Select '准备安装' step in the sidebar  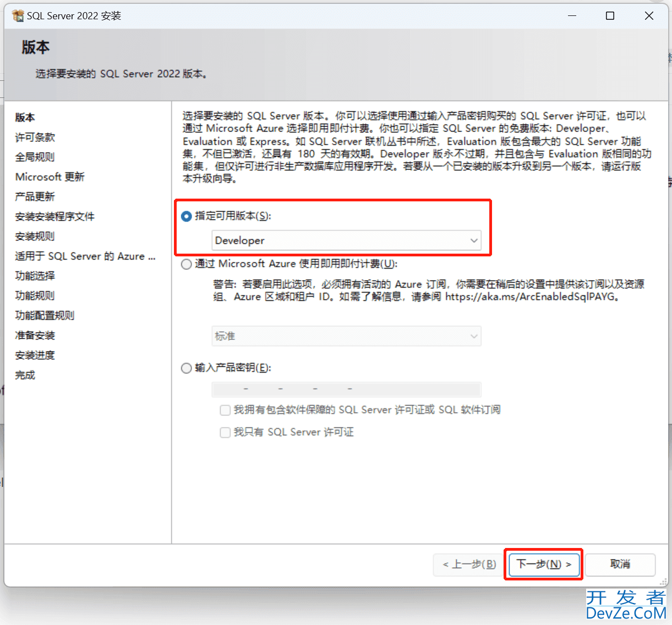[35, 335]
